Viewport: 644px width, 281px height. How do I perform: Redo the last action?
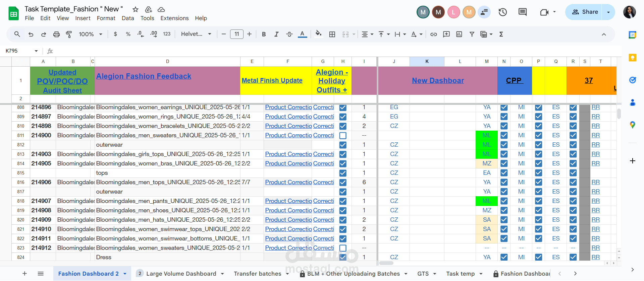click(x=44, y=34)
